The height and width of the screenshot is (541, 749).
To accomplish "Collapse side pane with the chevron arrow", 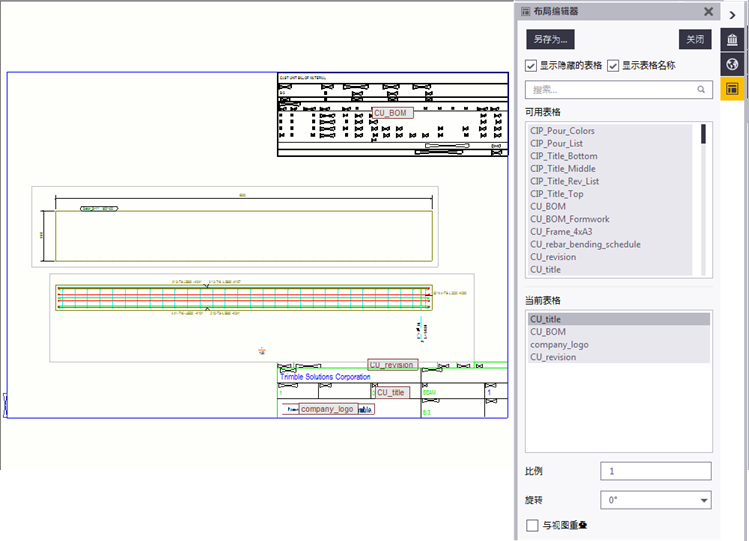I will click(732, 15).
